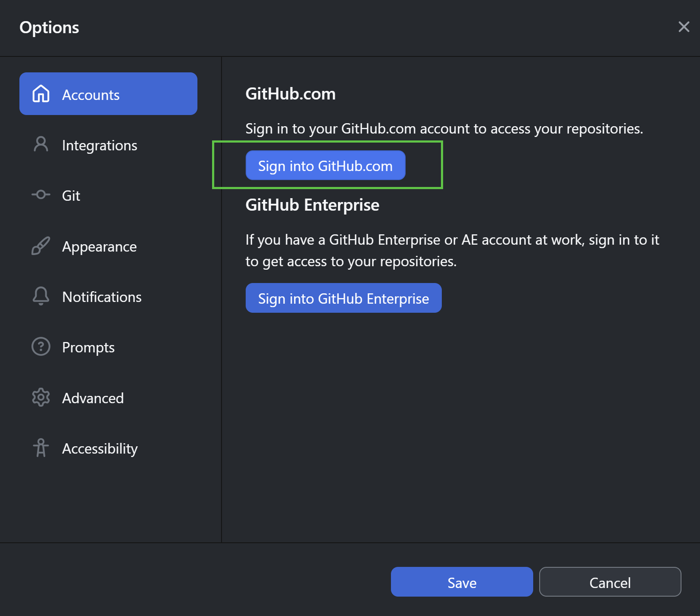Click Sign into GitHub Enterprise button
The width and height of the screenshot is (700, 616).
[344, 298]
